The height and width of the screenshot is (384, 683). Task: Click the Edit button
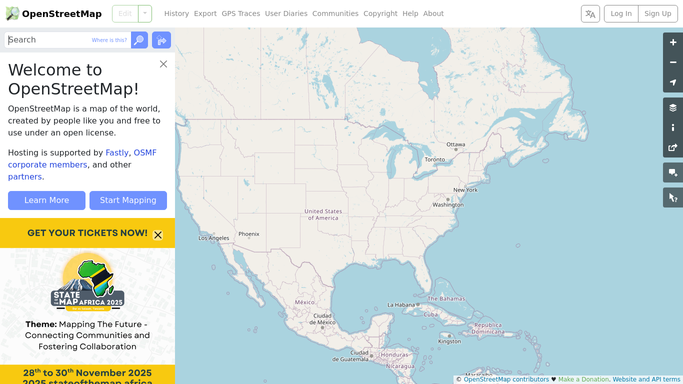point(125,14)
